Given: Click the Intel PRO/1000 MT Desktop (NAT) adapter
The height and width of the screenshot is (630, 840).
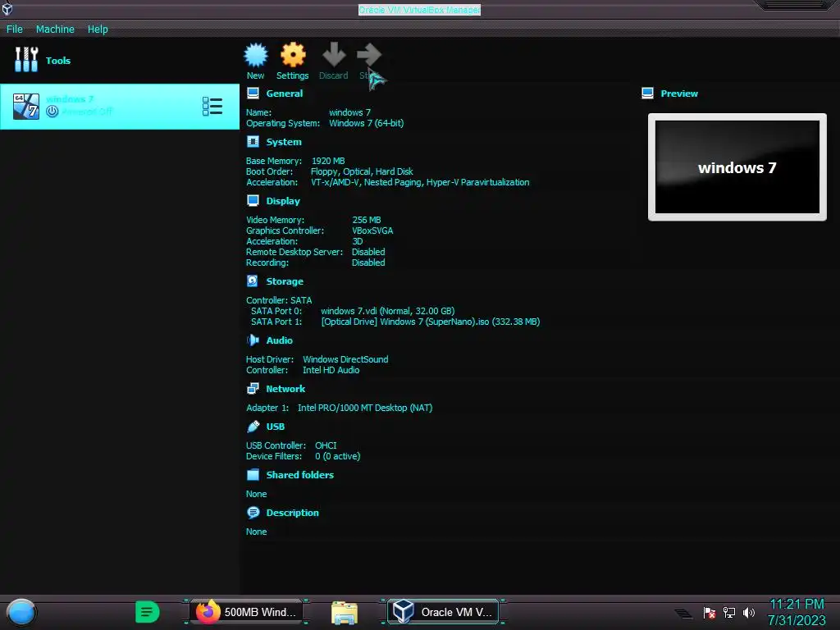Looking at the screenshot, I should pyautogui.click(x=365, y=408).
